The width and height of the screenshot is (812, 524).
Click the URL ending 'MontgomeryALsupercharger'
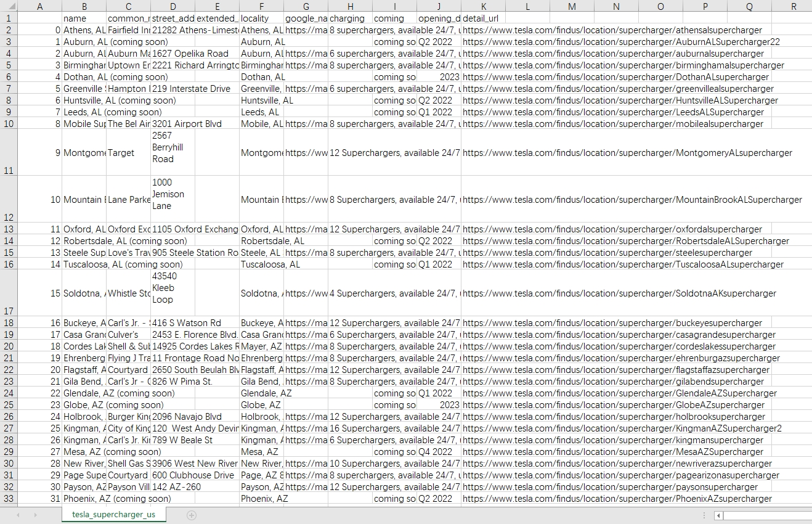pyautogui.click(x=627, y=153)
